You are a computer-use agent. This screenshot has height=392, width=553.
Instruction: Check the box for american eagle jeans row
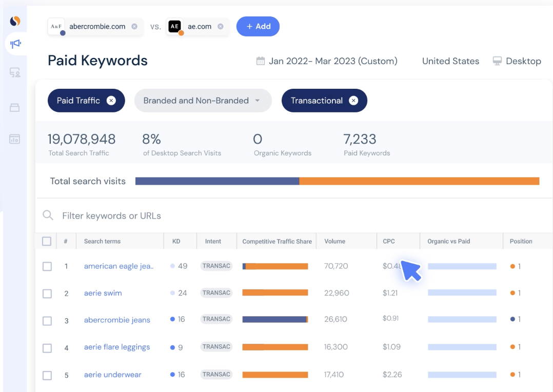tap(47, 266)
